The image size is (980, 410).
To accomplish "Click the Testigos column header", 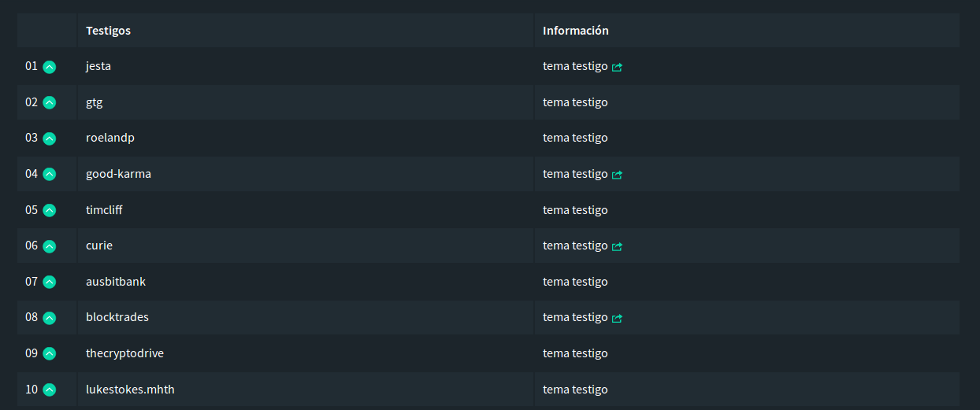I will (109, 31).
